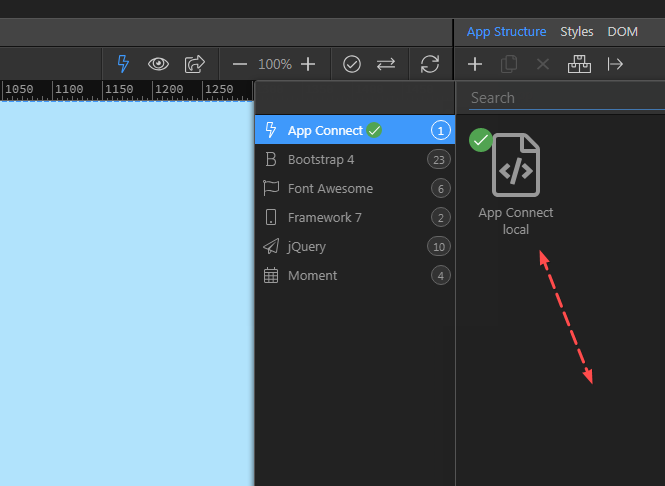
Task: Click the count badge 2 for Framework 7
Action: (441, 218)
